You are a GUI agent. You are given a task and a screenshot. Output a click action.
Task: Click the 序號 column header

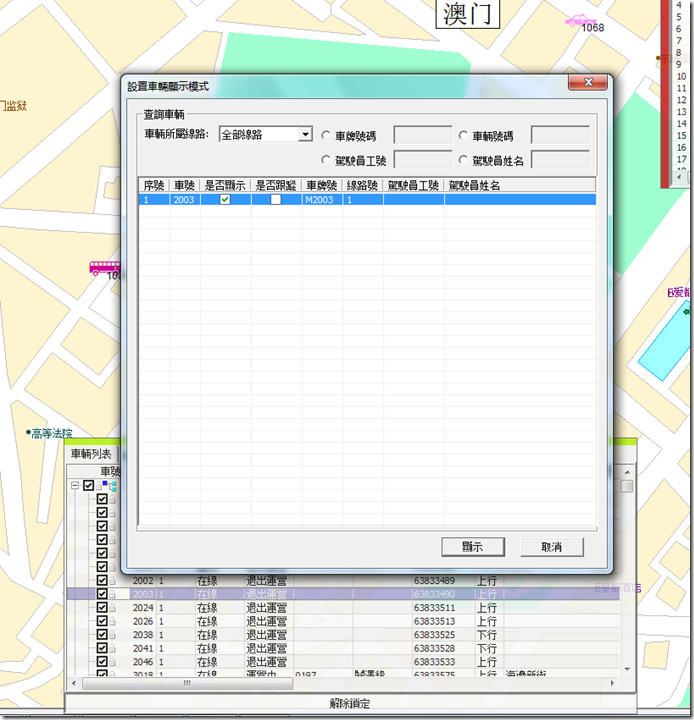[x=154, y=186]
